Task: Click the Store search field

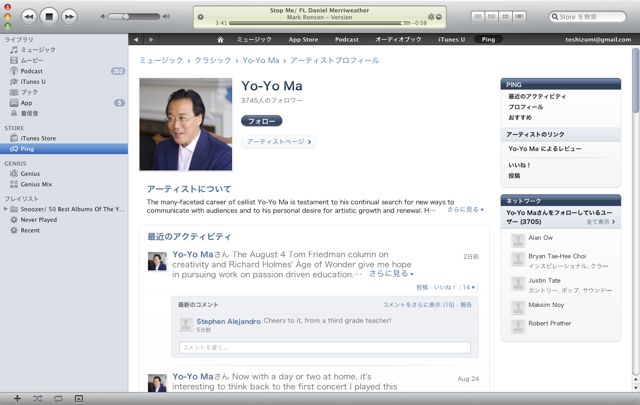Action: [x=587, y=17]
